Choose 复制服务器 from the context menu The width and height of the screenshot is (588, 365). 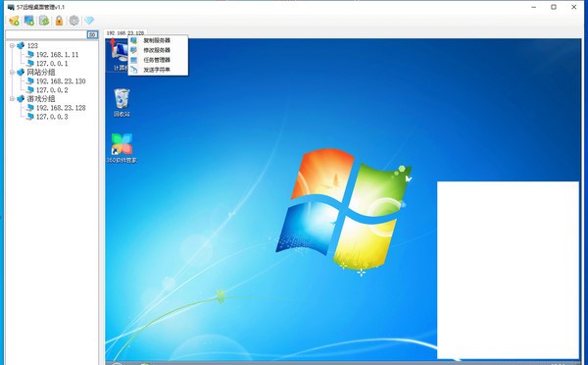[158, 40]
